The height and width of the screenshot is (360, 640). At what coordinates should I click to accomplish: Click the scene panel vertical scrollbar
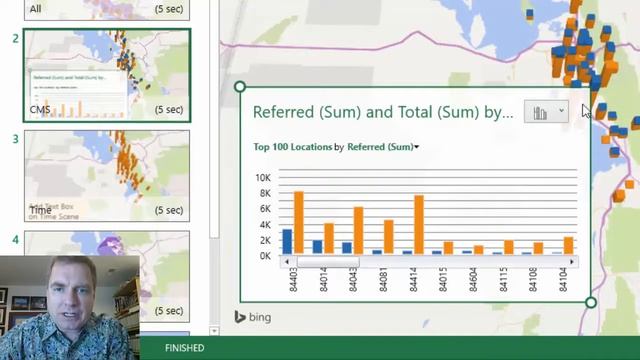214,118
